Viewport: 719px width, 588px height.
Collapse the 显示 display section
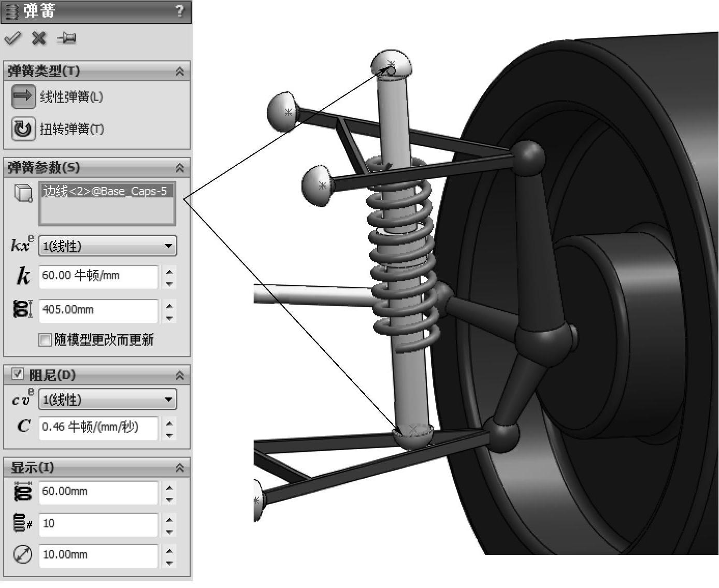(x=180, y=468)
